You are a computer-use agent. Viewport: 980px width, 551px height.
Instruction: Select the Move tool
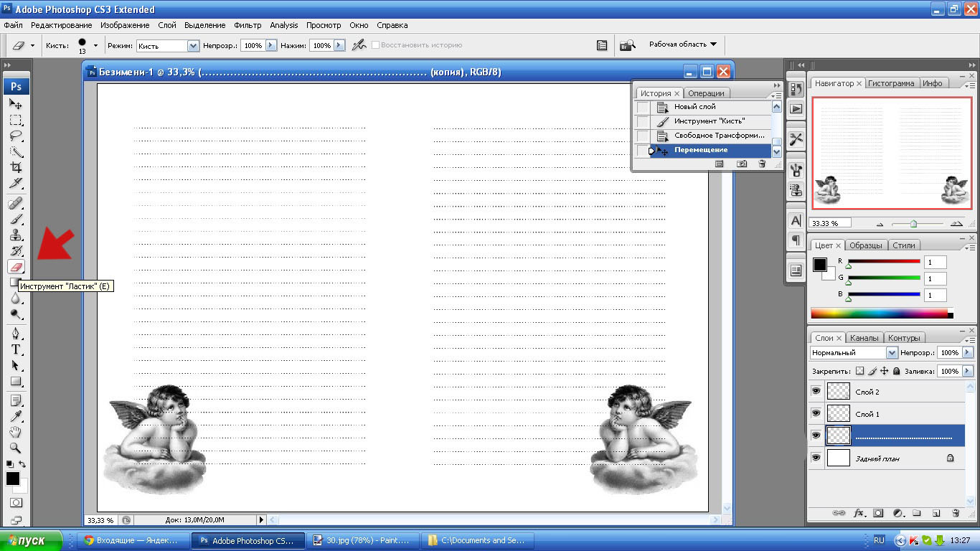(x=16, y=104)
